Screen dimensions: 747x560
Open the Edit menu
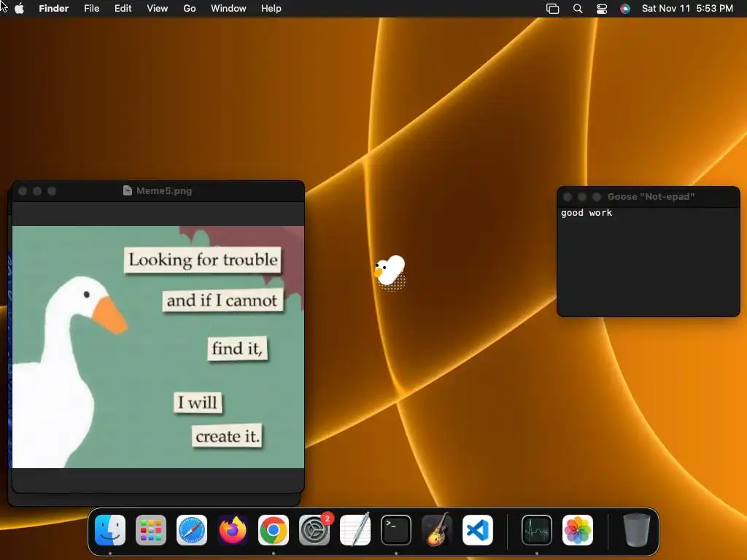pyautogui.click(x=123, y=8)
